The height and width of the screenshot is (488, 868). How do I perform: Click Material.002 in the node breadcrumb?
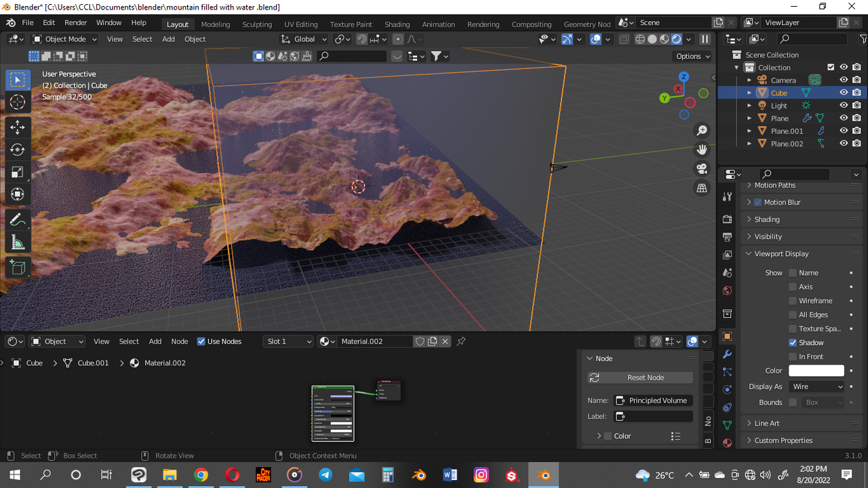[x=165, y=363]
